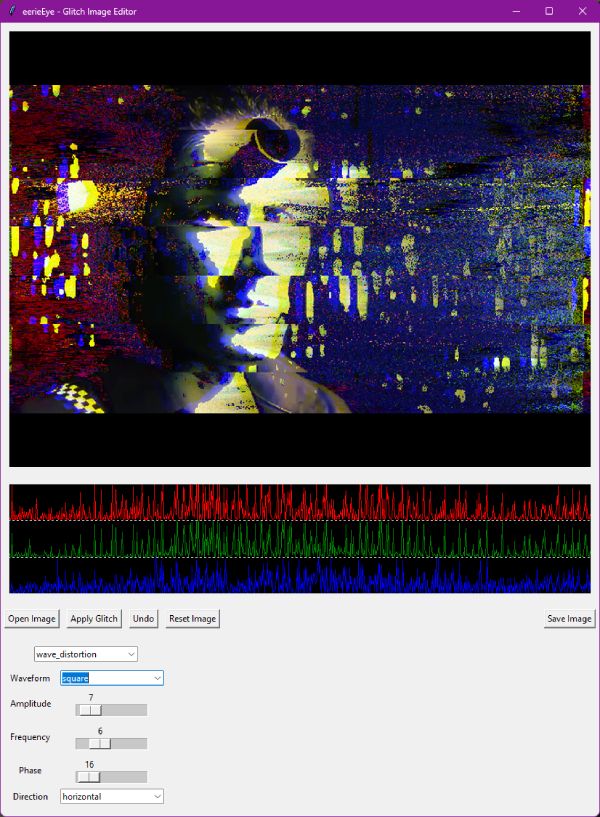Click the Phase slider handle

89,777
